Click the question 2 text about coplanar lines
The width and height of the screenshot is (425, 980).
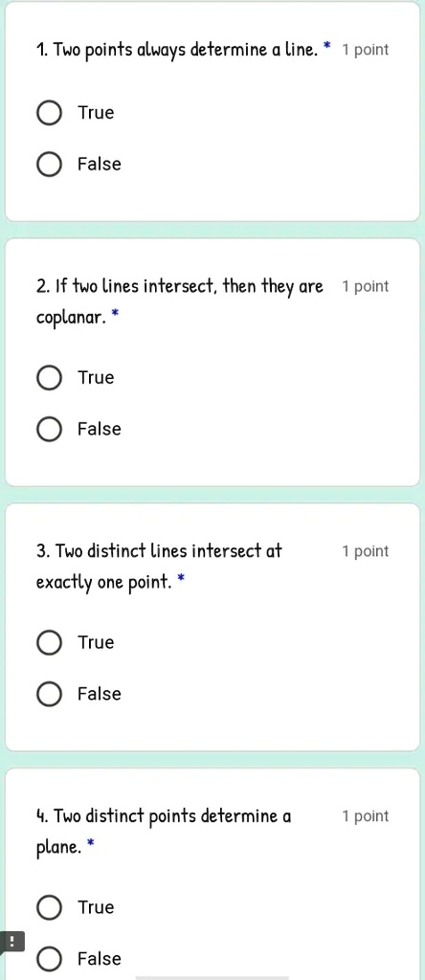(x=180, y=301)
